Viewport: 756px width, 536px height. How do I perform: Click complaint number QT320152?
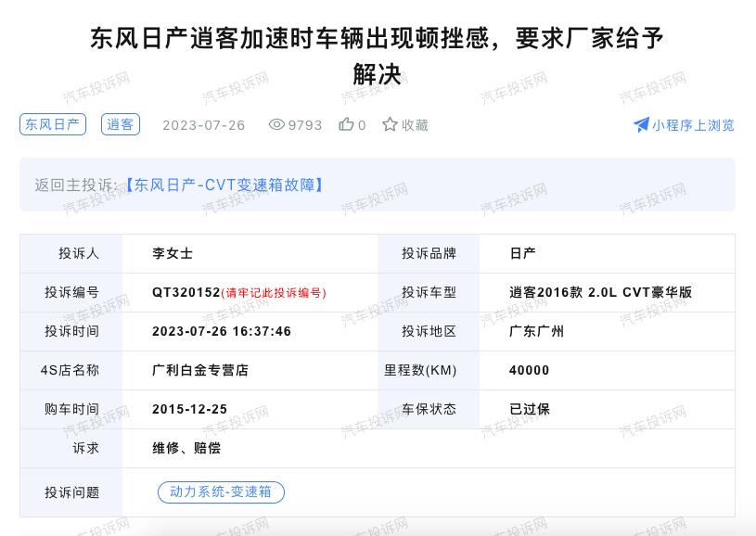coord(186,293)
